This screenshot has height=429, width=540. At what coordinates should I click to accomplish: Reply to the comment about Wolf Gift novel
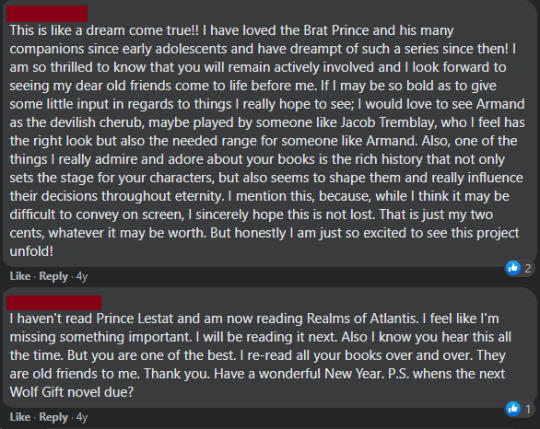tap(53, 417)
